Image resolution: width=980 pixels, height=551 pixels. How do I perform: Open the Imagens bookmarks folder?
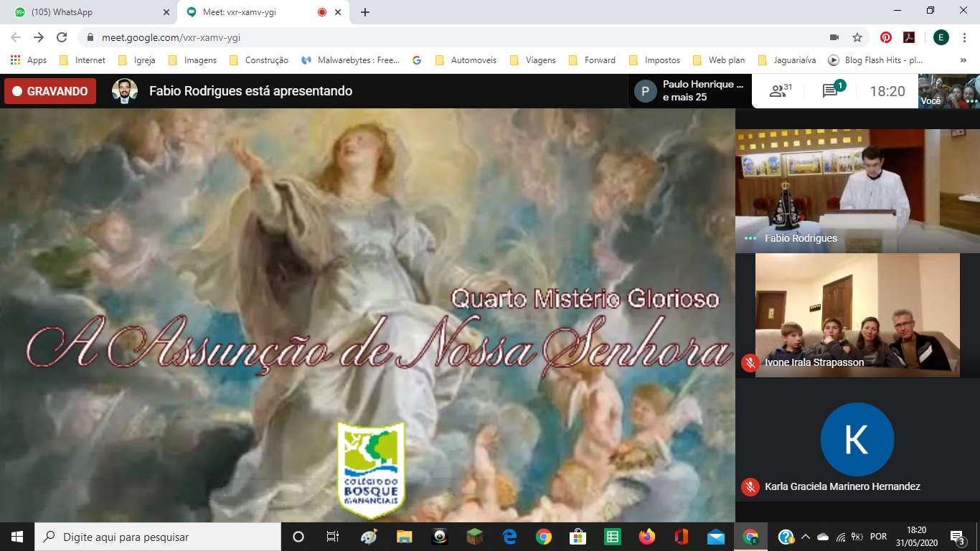192,60
